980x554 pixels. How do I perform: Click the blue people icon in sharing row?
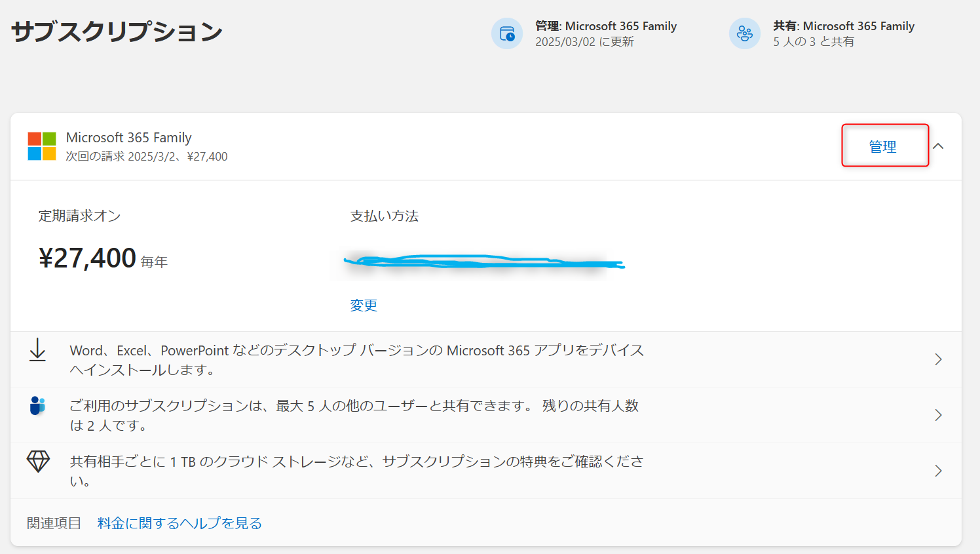click(38, 406)
